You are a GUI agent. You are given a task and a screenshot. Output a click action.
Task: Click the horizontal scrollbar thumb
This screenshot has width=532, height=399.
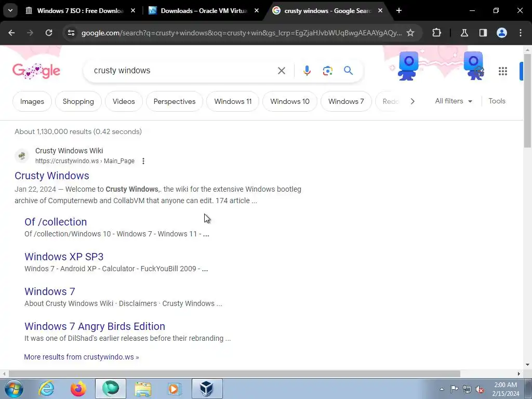click(x=234, y=374)
